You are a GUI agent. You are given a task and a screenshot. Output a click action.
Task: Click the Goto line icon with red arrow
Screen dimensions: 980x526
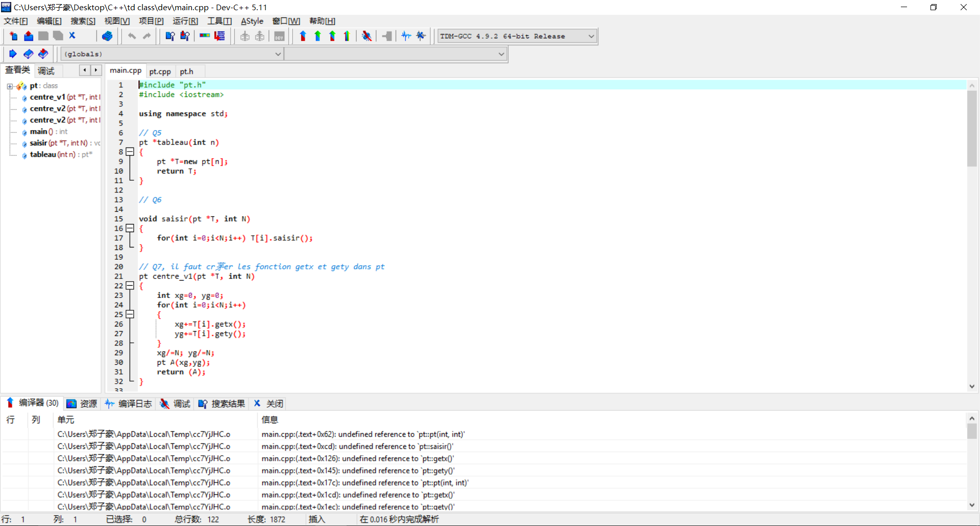click(x=220, y=36)
